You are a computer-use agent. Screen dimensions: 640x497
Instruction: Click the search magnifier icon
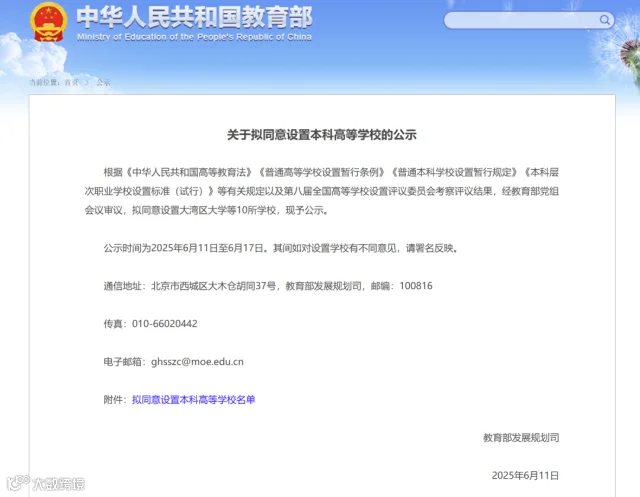(x=604, y=20)
